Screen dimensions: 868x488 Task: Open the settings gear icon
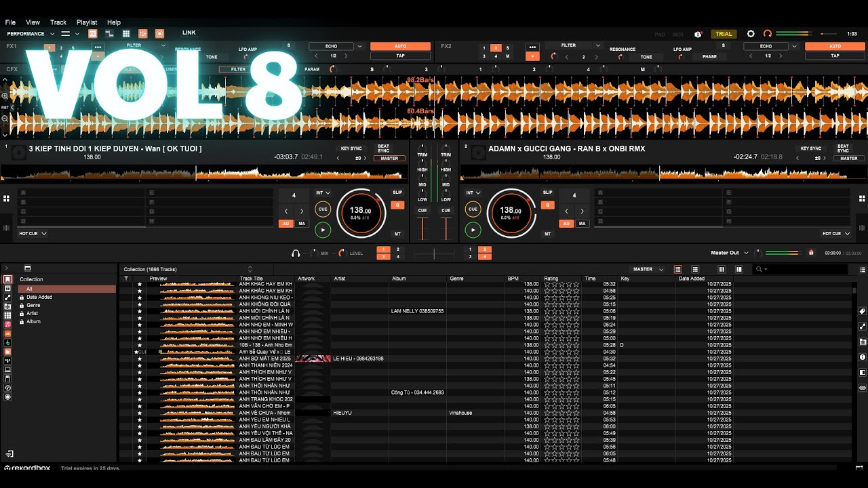(751, 33)
